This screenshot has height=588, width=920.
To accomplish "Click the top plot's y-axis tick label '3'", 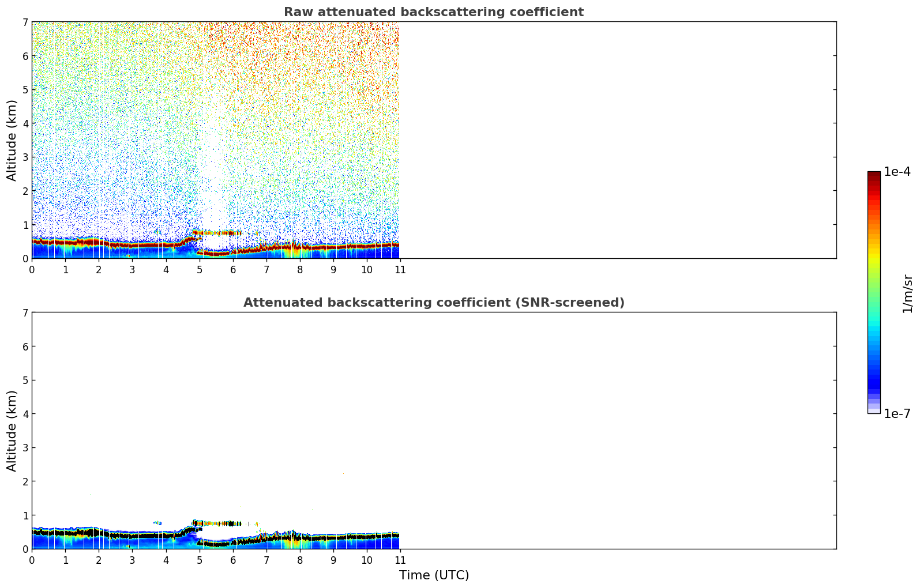I will [25, 157].
